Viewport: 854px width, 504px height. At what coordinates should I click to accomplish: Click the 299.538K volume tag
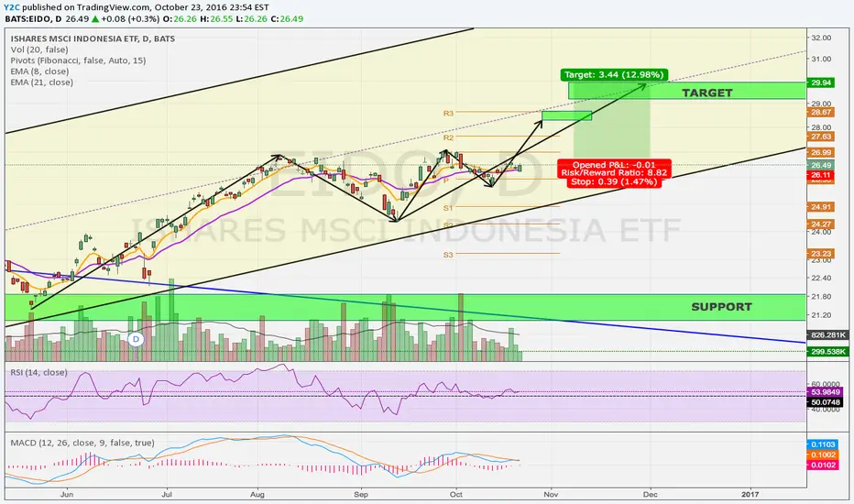827,352
